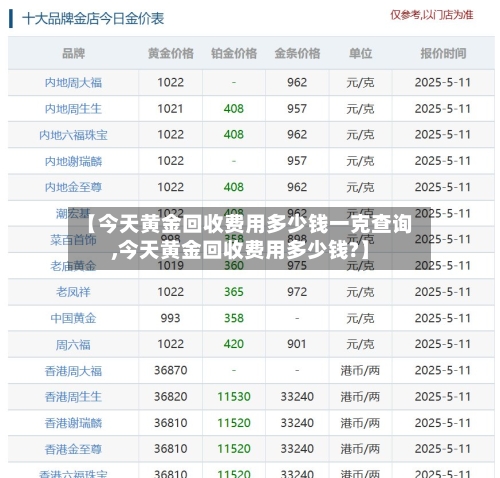Screen dimensions: 500x478
Task: Select the 港币/两 unit for 香港周大福
Action: coord(360,371)
